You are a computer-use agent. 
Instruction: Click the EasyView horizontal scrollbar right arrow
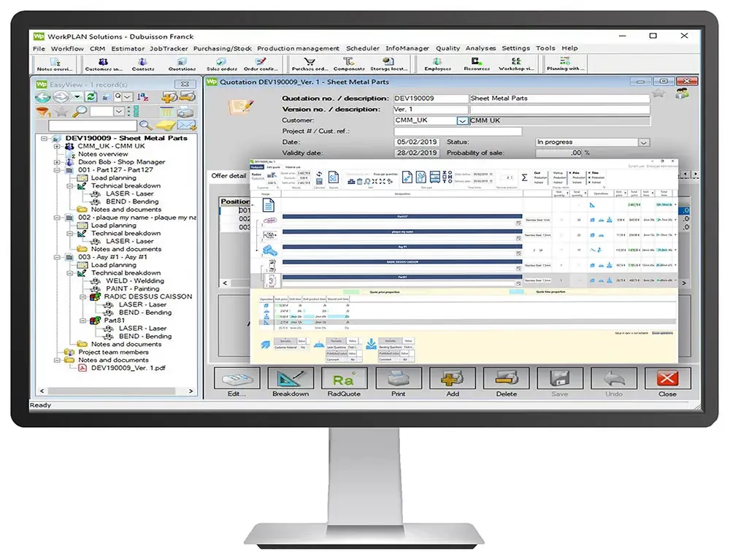tap(191, 391)
